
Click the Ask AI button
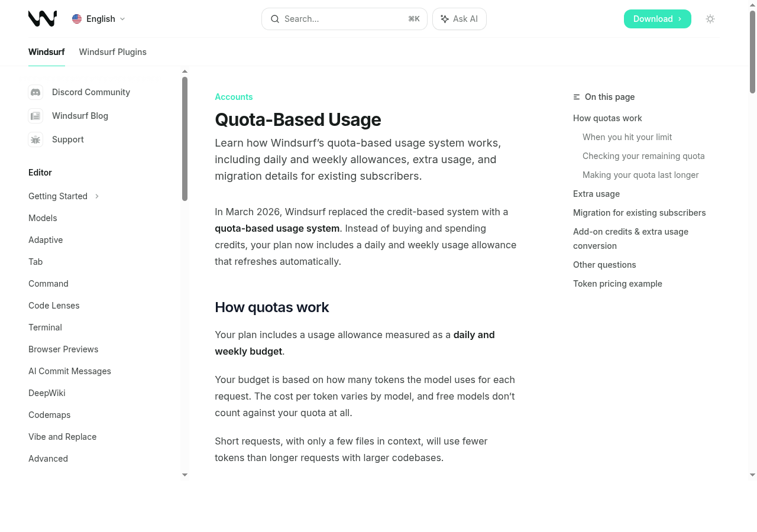coord(460,19)
